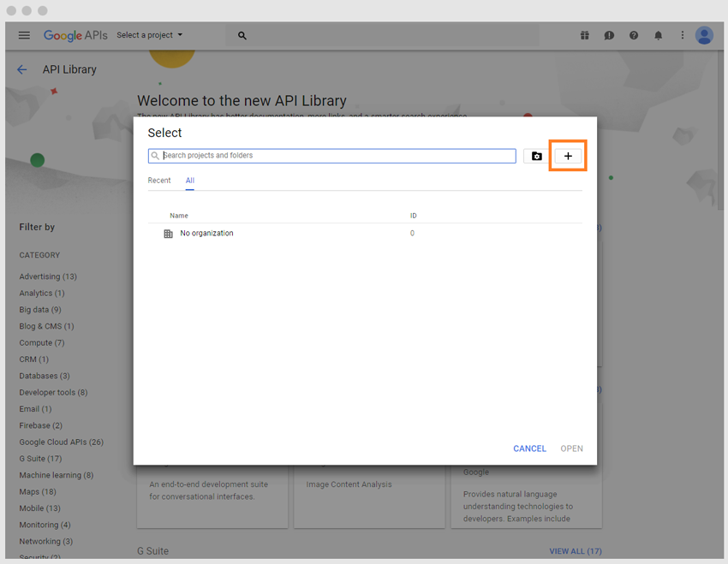Click the CANCEL button in dialog

[529, 448]
